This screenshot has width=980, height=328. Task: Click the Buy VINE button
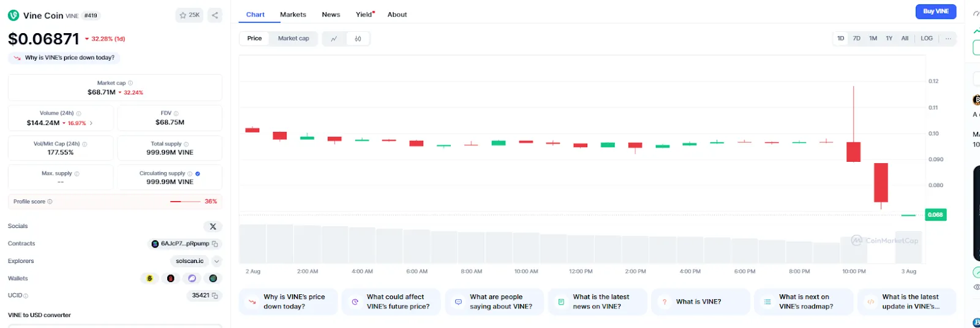coord(935,12)
